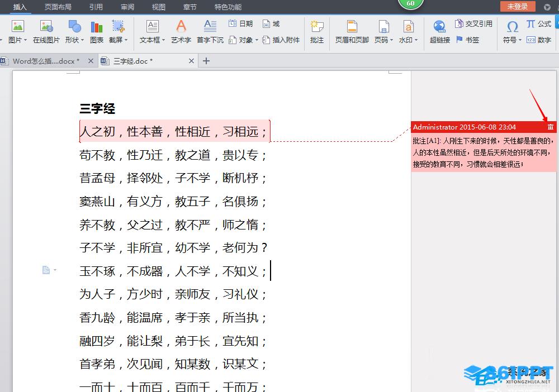This screenshot has width=559, height=392.
Task: Open 页眉和页脚 header and footer
Action: 352,31
